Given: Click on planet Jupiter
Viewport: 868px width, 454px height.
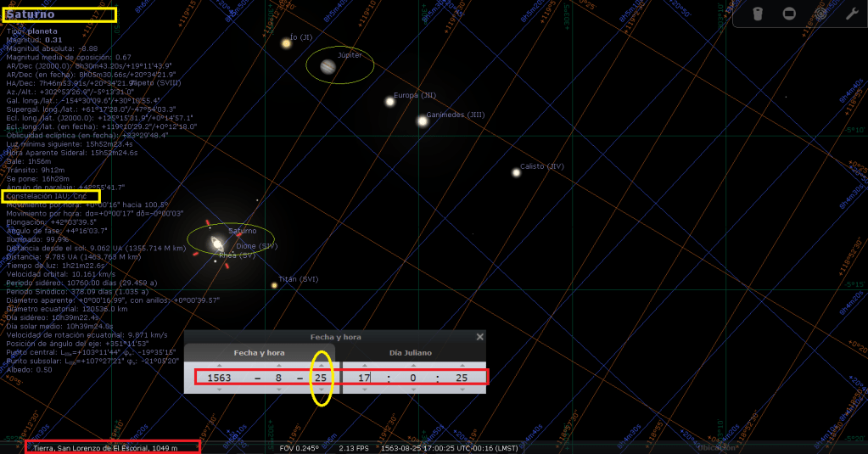Looking at the screenshot, I should pyautogui.click(x=328, y=66).
